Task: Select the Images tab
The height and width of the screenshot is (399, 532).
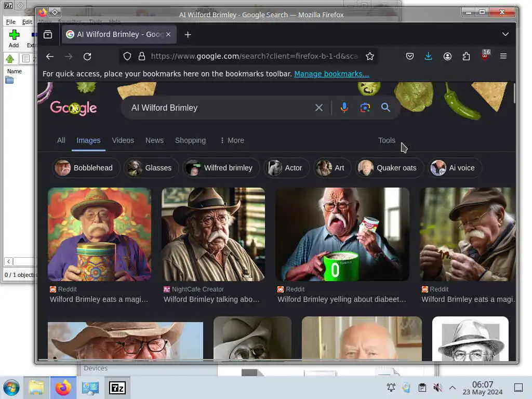Action: (88, 140)
